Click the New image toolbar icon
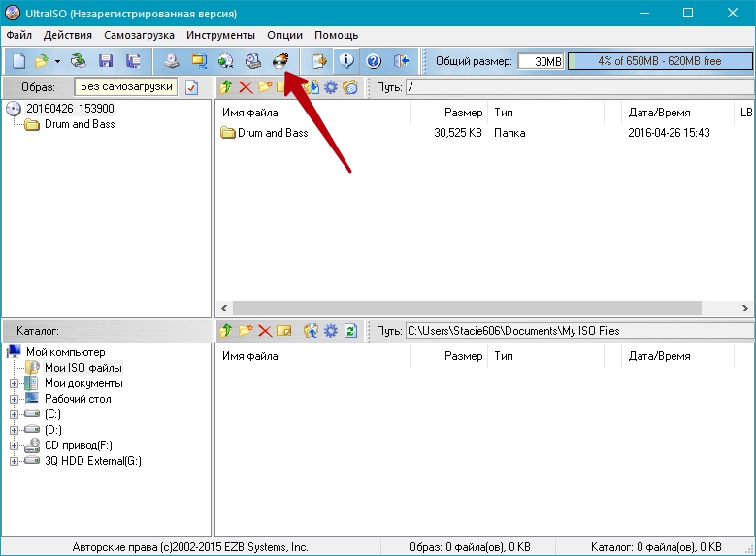 (18, 61)
